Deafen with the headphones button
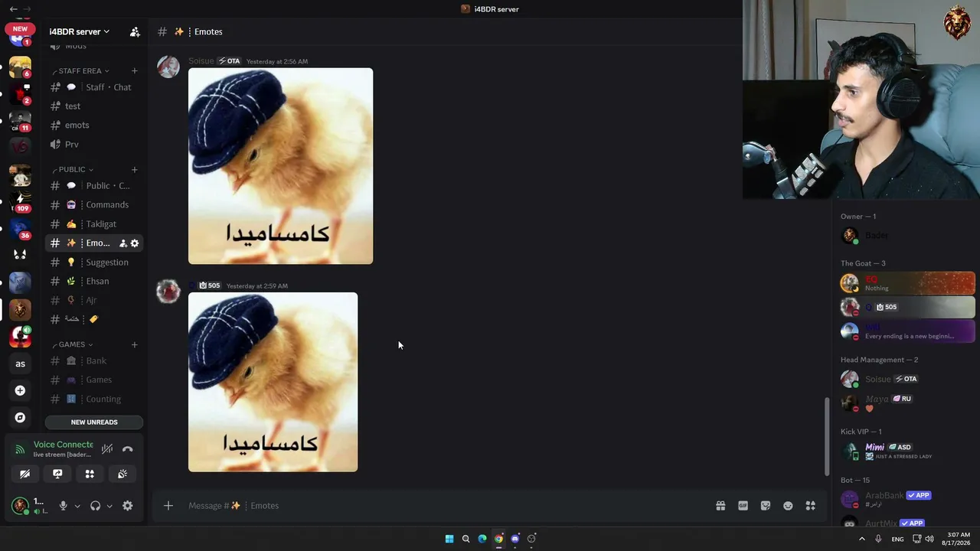This screenshot has height=551, width=980. 96,506
